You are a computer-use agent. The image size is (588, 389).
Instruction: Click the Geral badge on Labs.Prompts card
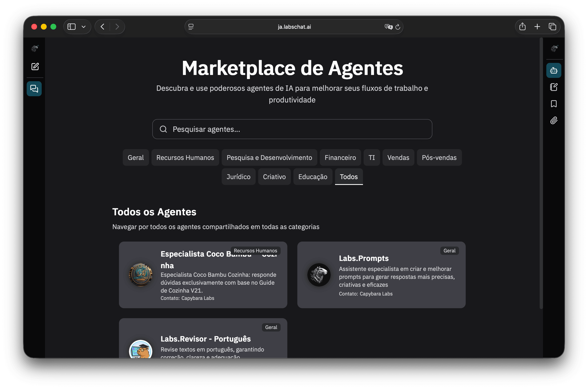point(449,251)
